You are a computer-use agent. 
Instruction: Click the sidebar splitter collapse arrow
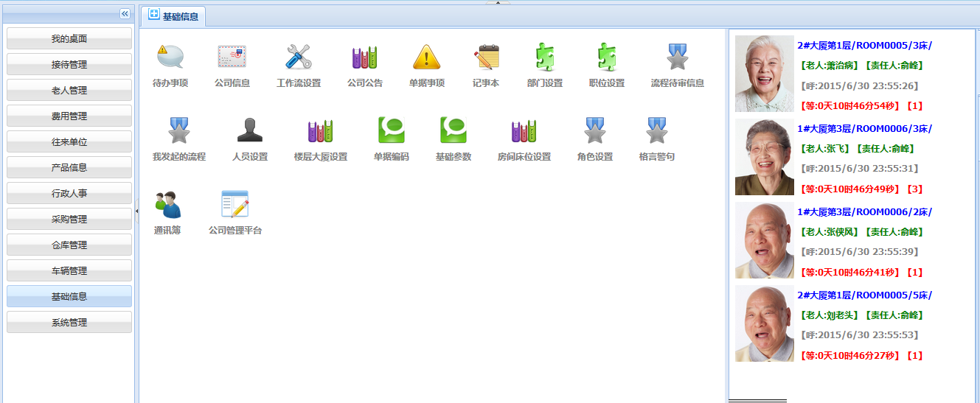pyautogui.click(x=137, y=211)
